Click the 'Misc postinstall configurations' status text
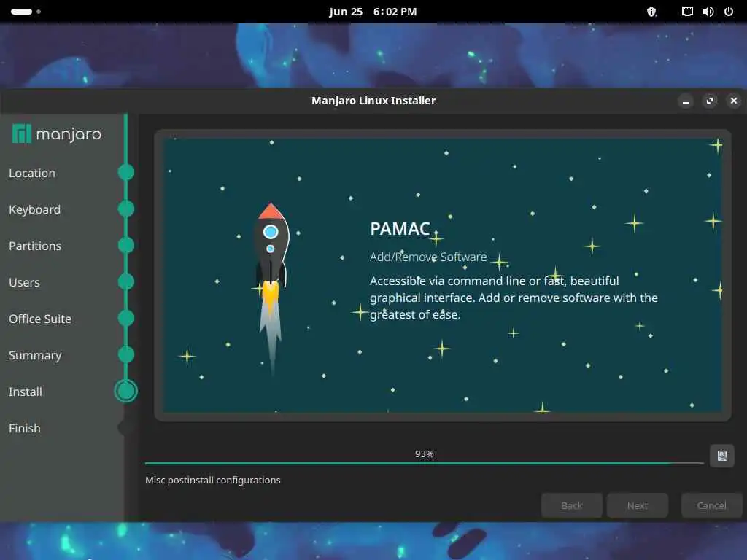This screenshot has height=560, width=747. click(213, 480)
